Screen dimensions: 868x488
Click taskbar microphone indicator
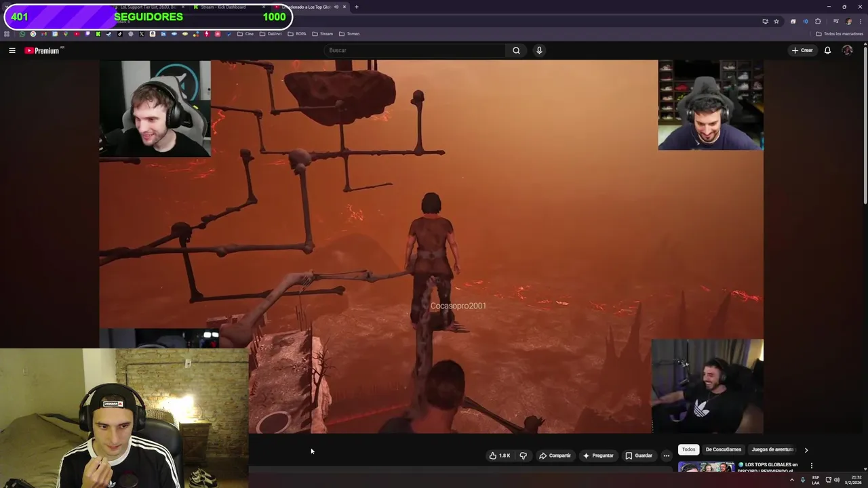[803, 480]
